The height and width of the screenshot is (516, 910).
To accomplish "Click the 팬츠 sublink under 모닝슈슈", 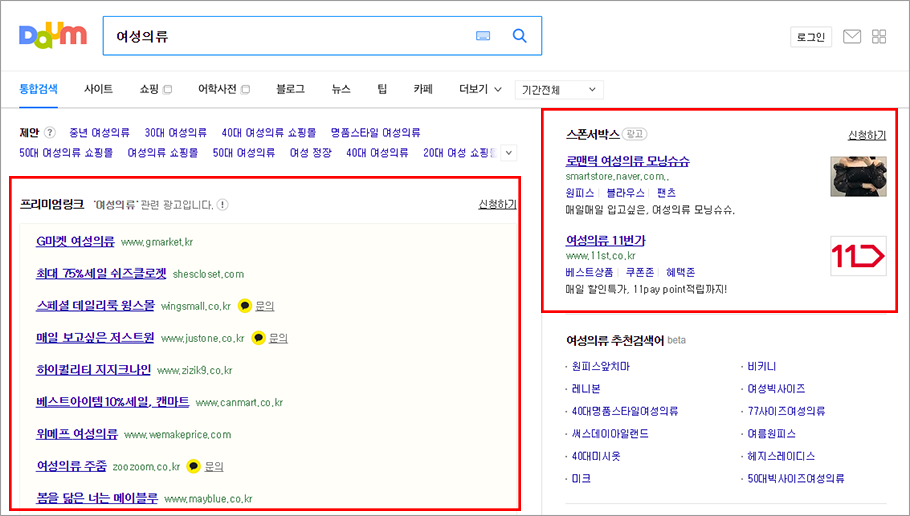I will pyautogui.click(x=666, y=193).
